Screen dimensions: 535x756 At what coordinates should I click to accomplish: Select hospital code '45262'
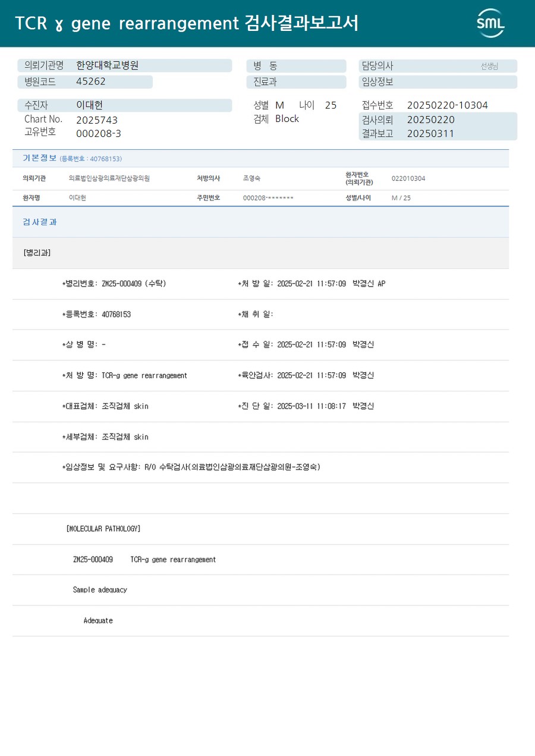click(x=91, y=81)
